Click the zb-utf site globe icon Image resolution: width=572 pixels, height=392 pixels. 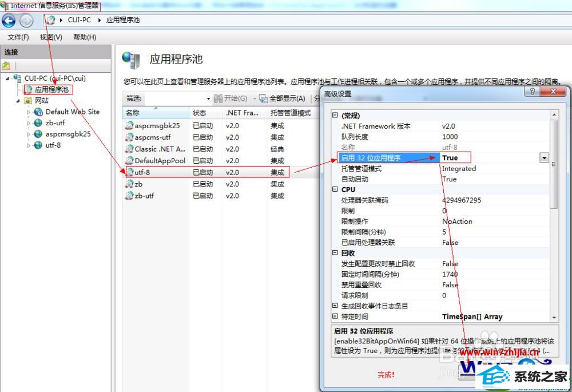point(38,123)
